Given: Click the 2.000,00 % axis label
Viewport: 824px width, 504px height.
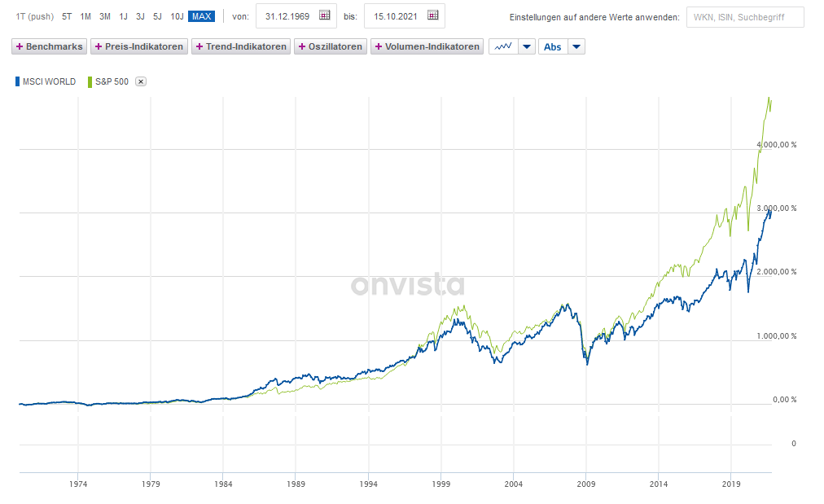Looking at the screenshot, I should [777, 272].
